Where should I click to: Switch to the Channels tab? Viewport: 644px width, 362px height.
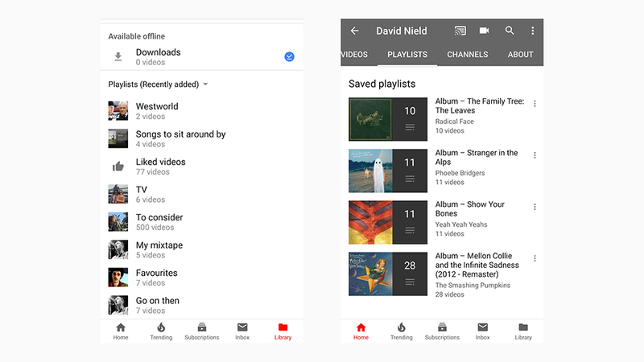tap(468, 55)
